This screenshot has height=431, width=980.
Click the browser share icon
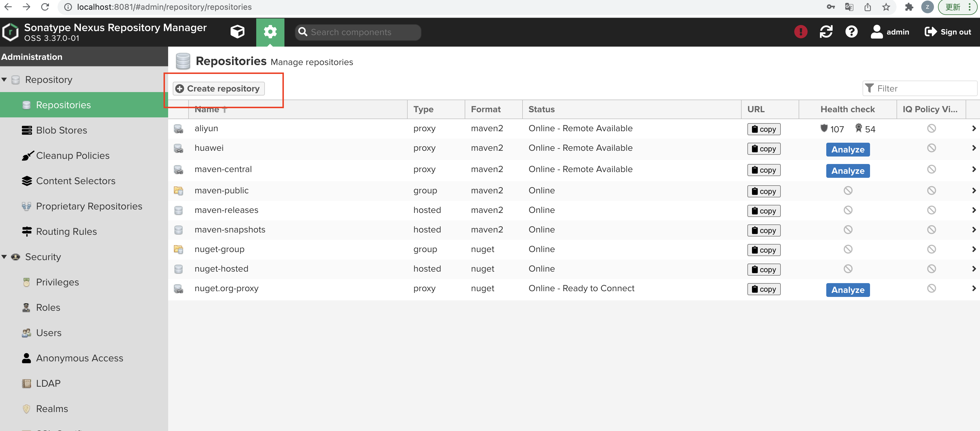pos(867,7)
